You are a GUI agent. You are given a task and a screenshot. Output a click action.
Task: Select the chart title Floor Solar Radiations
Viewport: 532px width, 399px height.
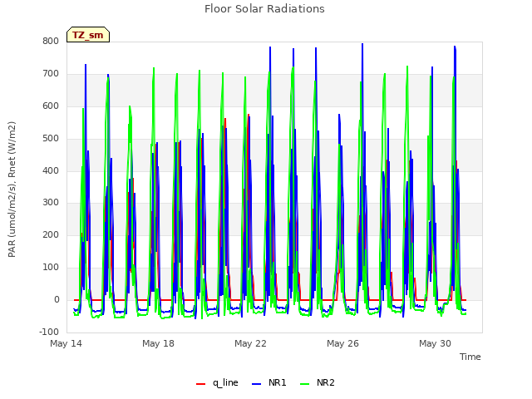pyautogui.click(x=264, y=8)
